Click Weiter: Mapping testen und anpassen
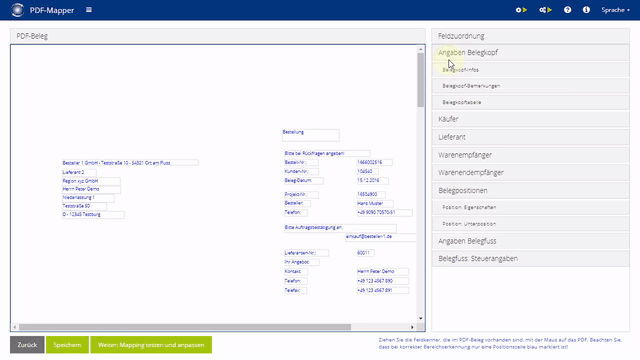640x360 pixels. point(151,345)
